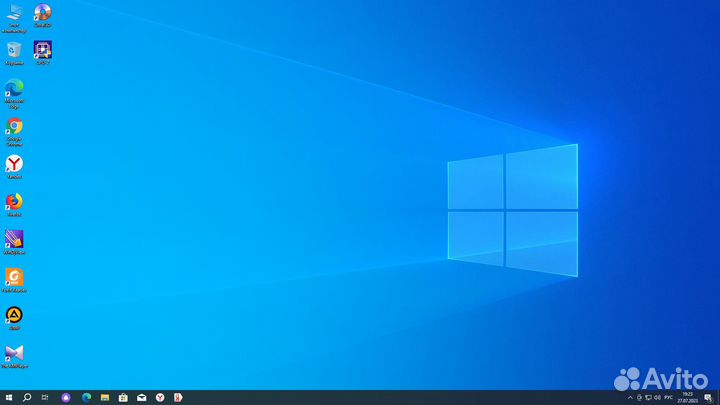Open the volume control tray icon
The image size is (720, 405).
657,398
